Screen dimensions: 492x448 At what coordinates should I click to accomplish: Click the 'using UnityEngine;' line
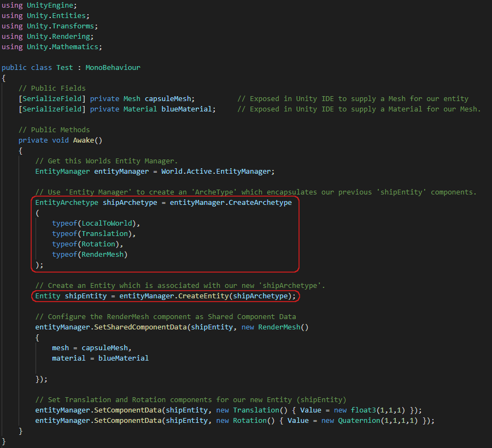[x=39, y=5]
